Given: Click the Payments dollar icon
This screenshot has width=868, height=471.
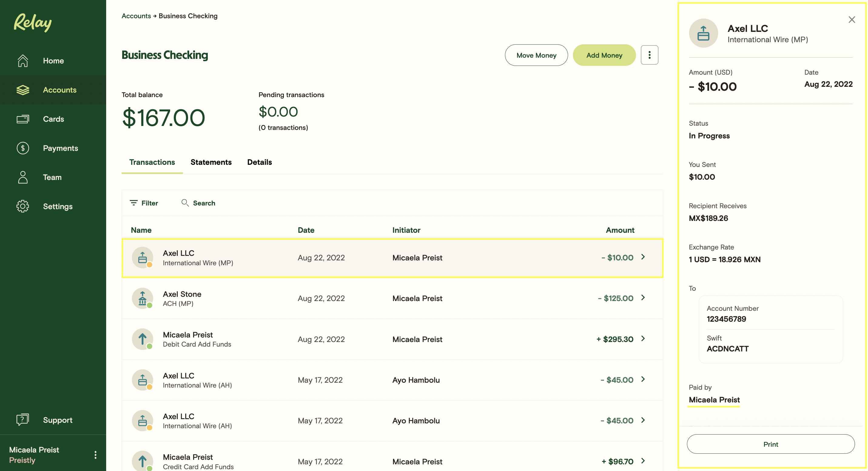Looking at the screenshot, I should tap(22, 148).
